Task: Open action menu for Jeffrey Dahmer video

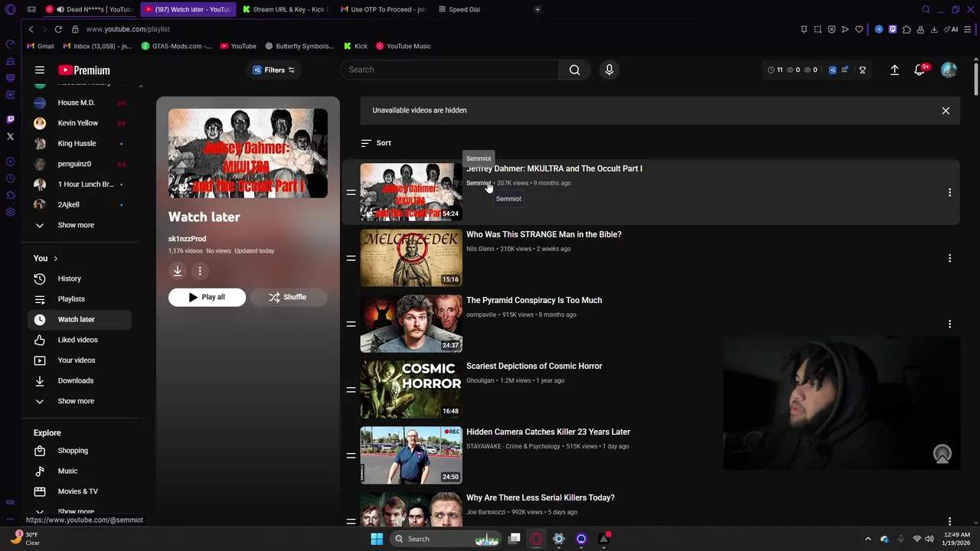Action: coord(949,192)
